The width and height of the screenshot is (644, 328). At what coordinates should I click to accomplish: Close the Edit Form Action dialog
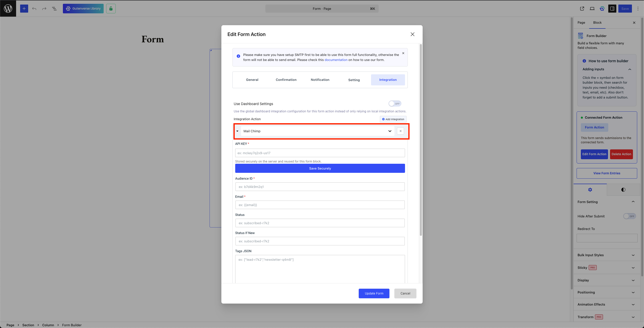(412, 34)
